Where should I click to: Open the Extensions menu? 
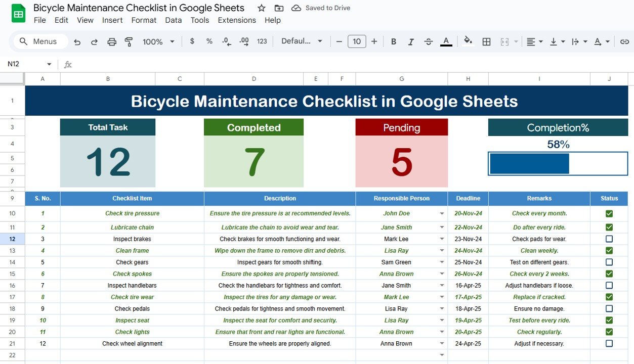click(237, 20)
